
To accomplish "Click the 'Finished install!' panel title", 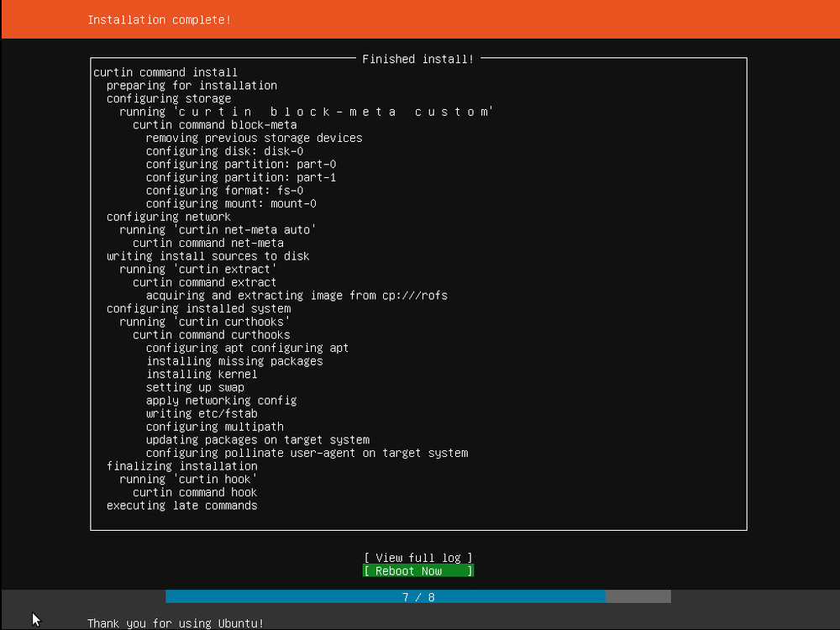I will tap(417, 59).
